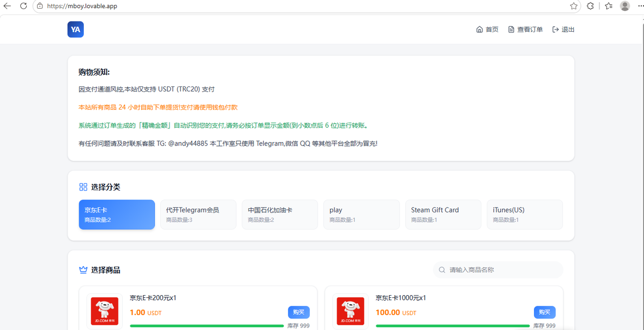Click the 100.00 USDT price
This screenshot has width=644, height=330.
(396, 312)
